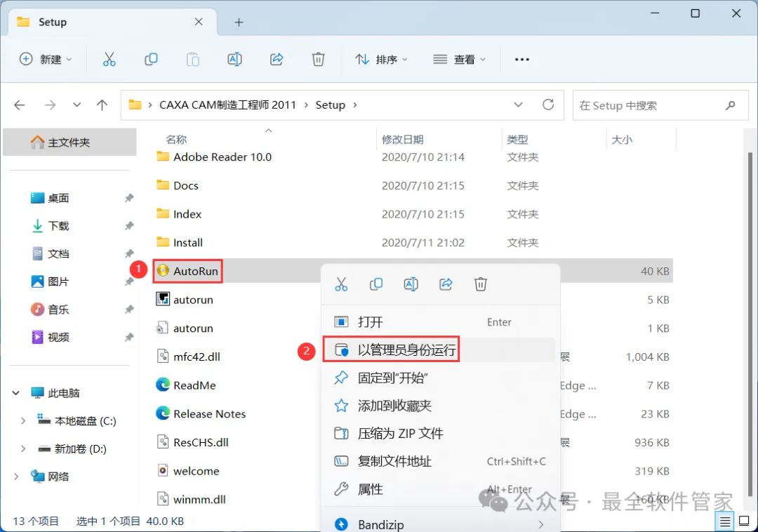Switch to details view in the status bar

click(x=724, y=521)
